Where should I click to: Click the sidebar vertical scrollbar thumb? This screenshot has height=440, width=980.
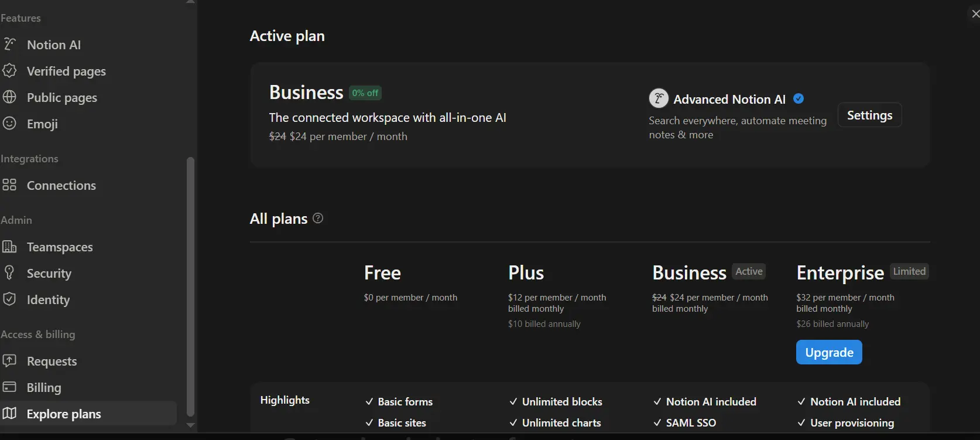point(190,286)
